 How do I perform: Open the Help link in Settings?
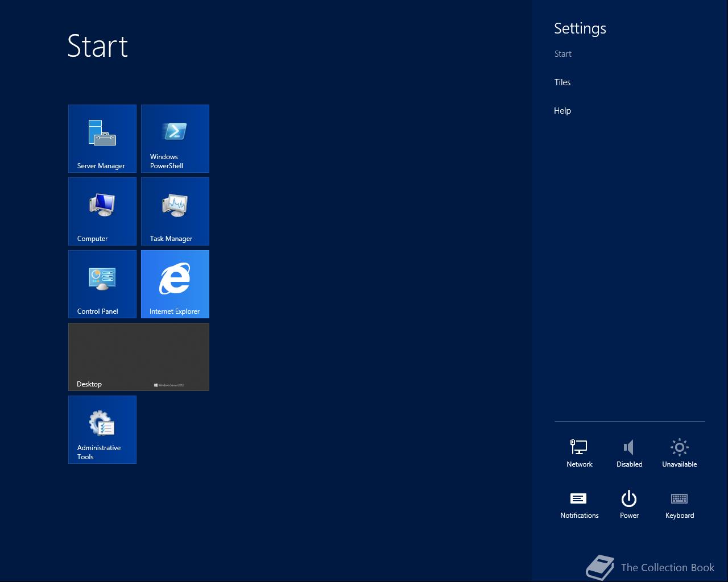(562, 111)
